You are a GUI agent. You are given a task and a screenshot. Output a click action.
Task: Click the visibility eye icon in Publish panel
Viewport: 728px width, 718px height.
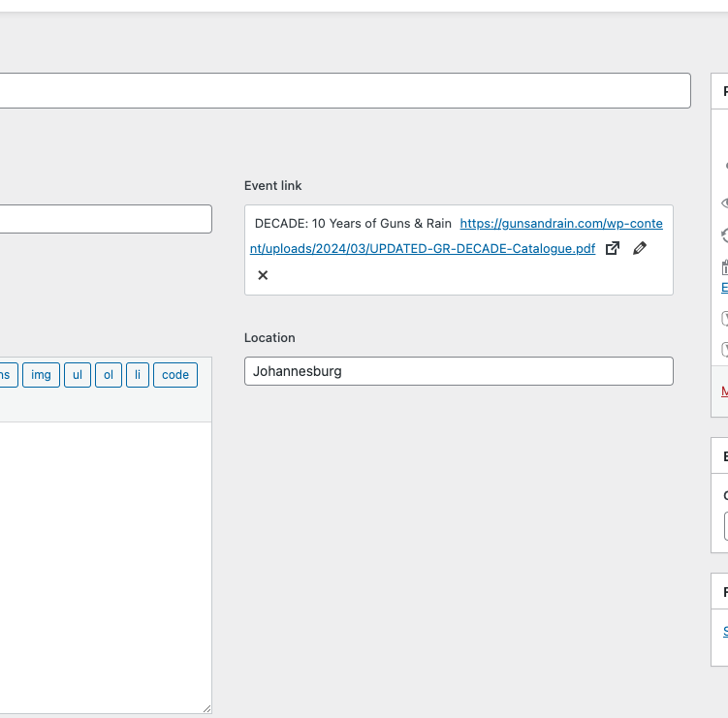tap(724, 203)
